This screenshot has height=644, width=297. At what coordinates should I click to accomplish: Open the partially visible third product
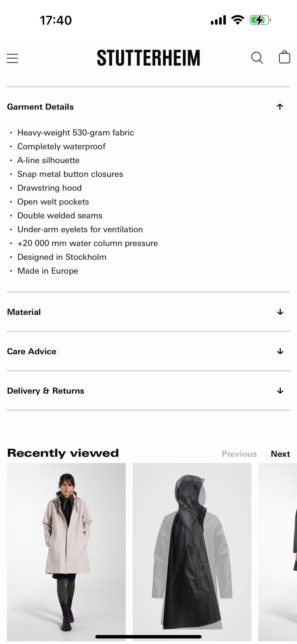point(278,551)
